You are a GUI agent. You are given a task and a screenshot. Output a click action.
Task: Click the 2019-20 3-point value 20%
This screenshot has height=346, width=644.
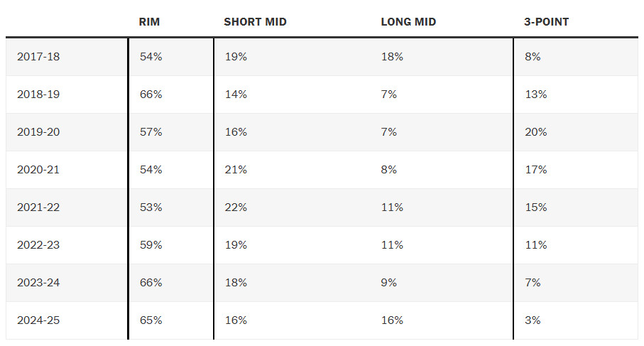tap(535, 132)
